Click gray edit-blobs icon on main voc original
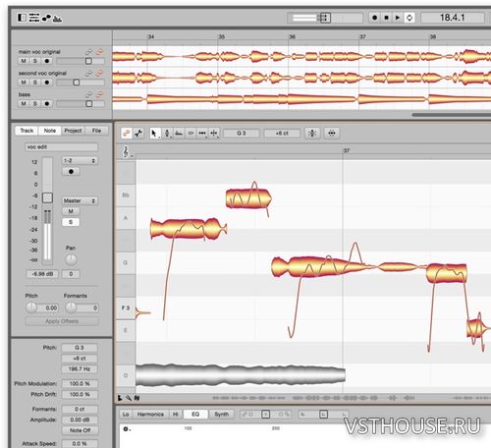Screen dimensions: 491x448 88,52
